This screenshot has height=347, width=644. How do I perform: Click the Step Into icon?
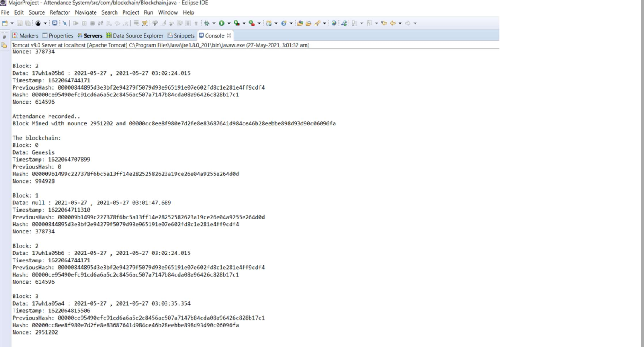point(109,23)
